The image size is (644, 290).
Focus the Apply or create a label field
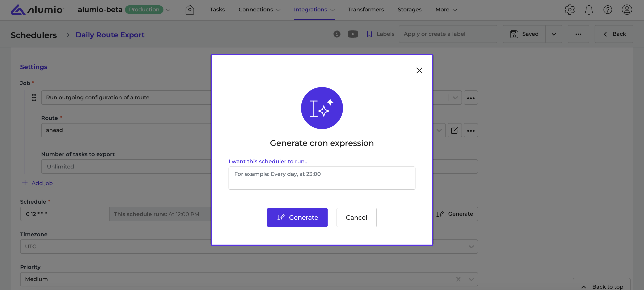point(448,34)
